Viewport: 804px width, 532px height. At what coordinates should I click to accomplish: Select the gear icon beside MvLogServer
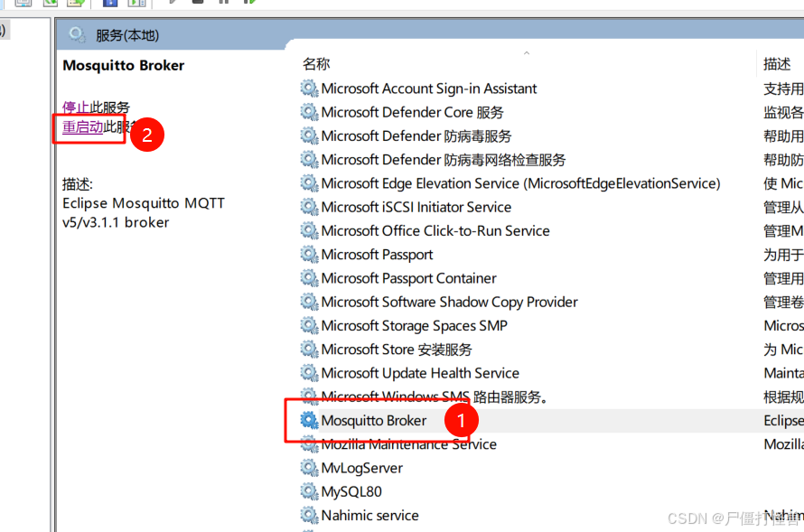(x=309, y=468)
